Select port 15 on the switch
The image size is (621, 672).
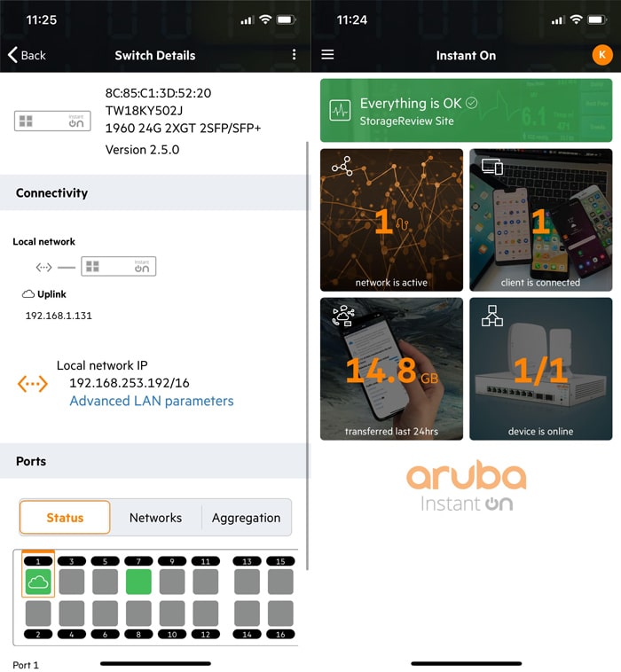[x=280, y=582]
